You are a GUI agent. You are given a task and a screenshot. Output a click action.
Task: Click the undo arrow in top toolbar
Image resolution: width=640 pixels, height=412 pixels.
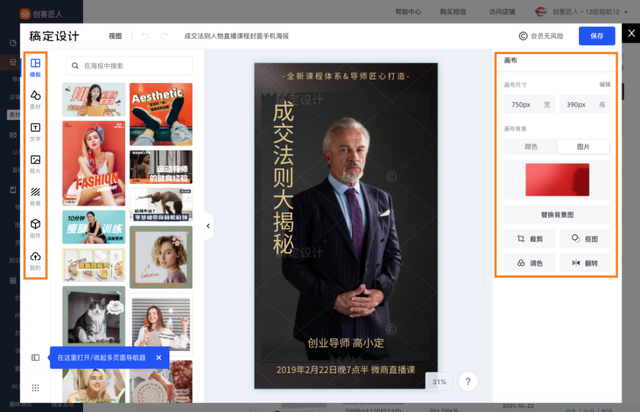tap(146, 36)
